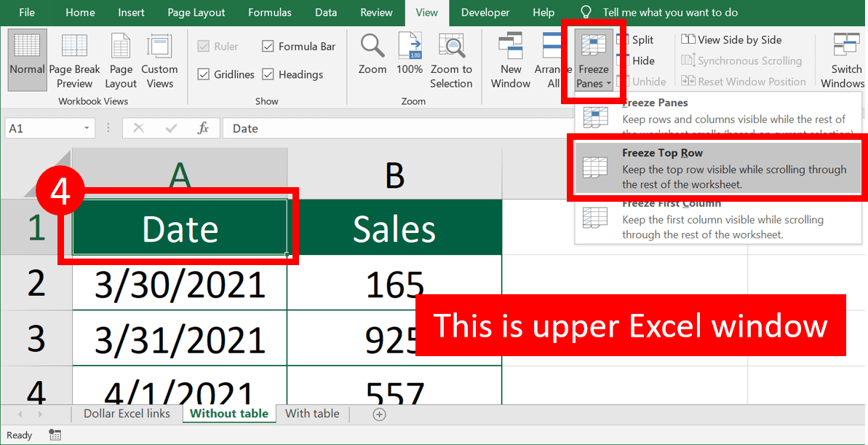Select the With table sheet tab
The width and height of the screenshot is (868, 445).
(x=312, y=413)
